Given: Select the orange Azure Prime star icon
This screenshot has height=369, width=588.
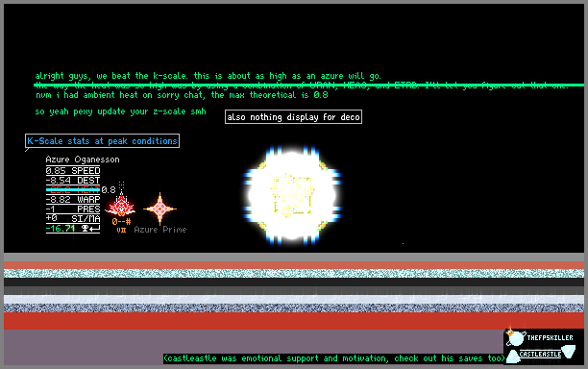Looking at the screenshot, I should (x=160, y=209).
